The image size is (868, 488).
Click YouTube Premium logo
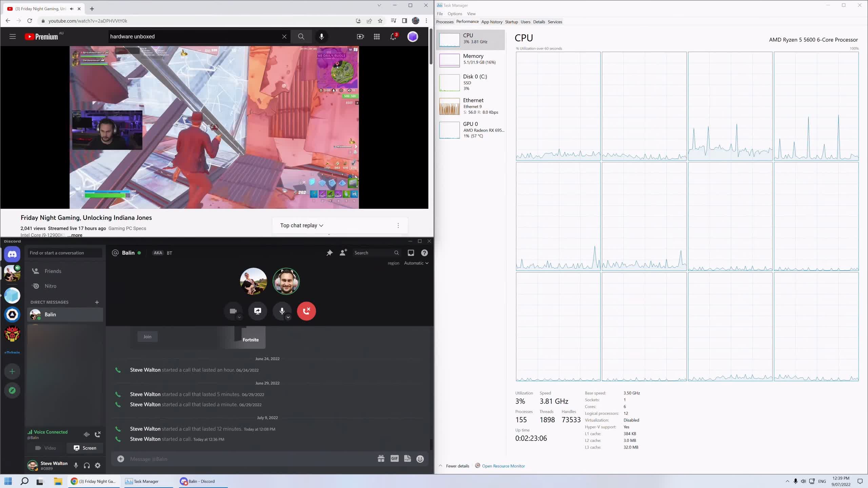tap(42, 37)
